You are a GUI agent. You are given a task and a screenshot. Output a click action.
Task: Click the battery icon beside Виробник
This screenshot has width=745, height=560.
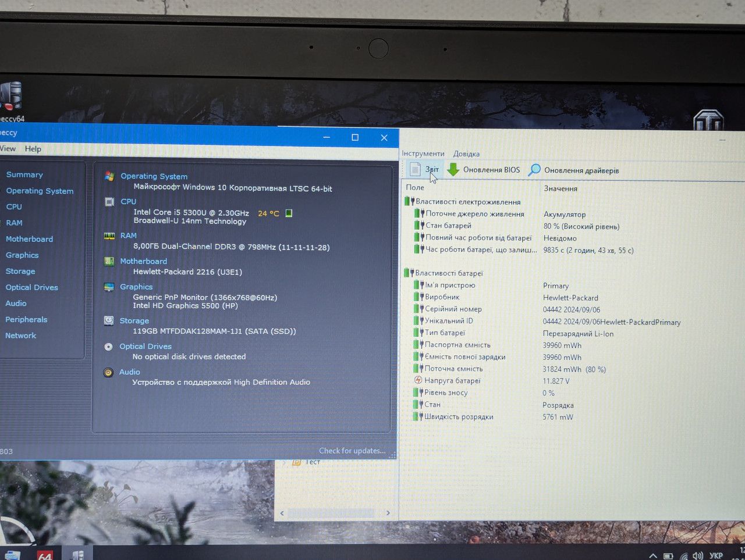point(418,297)
